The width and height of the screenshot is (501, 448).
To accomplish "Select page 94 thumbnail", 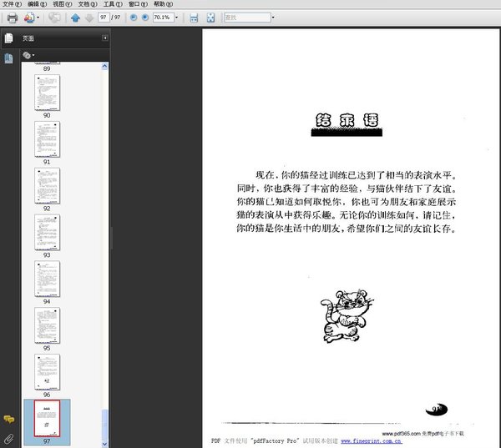I will pos(47,279).
